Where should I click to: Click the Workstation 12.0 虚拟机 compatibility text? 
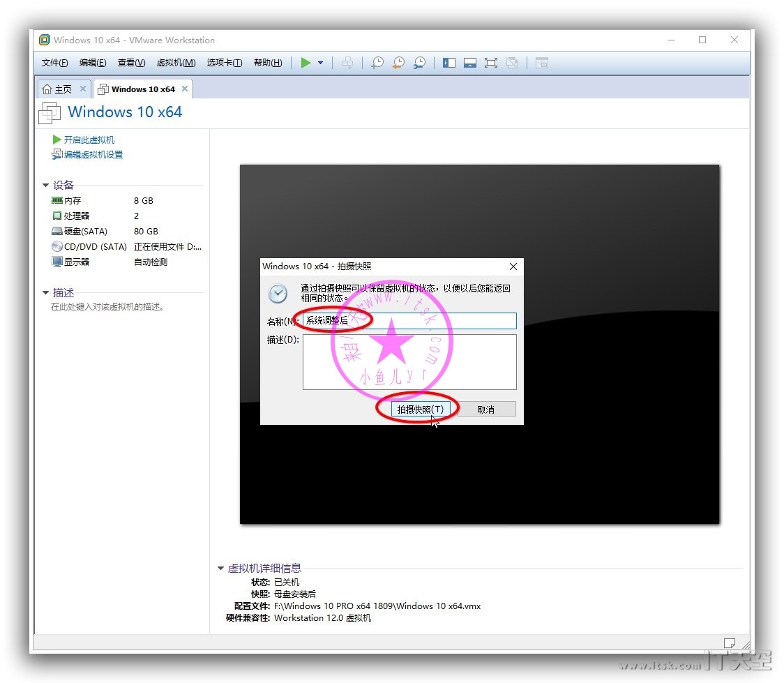click(322, 618)
